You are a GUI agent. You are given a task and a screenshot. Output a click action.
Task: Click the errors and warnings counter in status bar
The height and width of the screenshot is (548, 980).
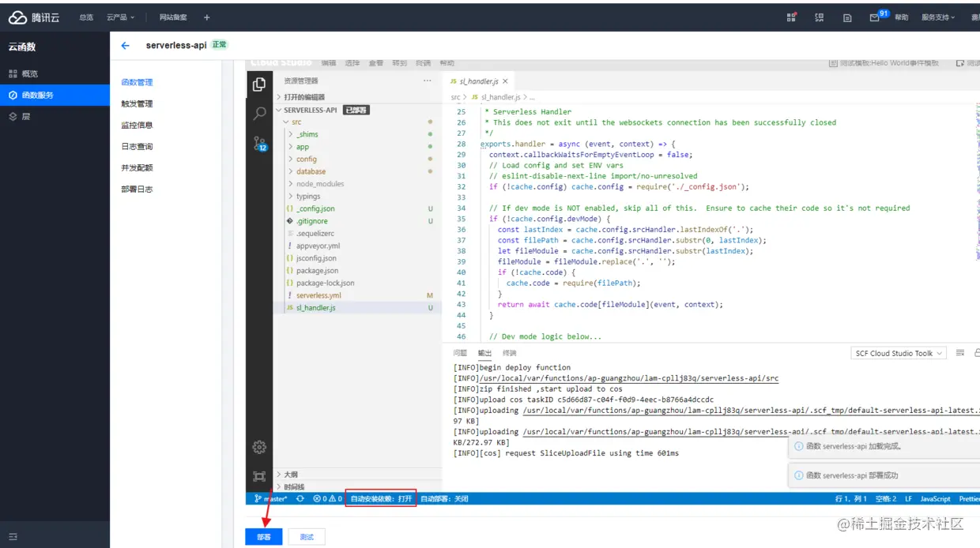pos(328,499)
